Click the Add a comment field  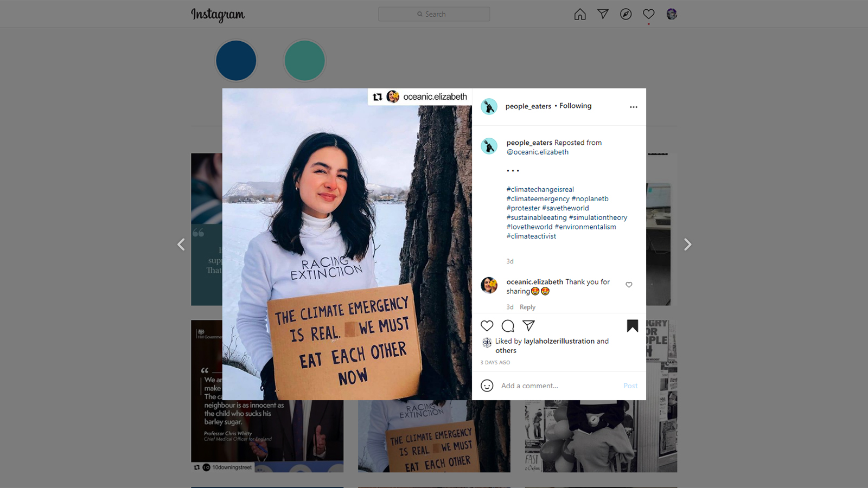[x=559, y=386]
